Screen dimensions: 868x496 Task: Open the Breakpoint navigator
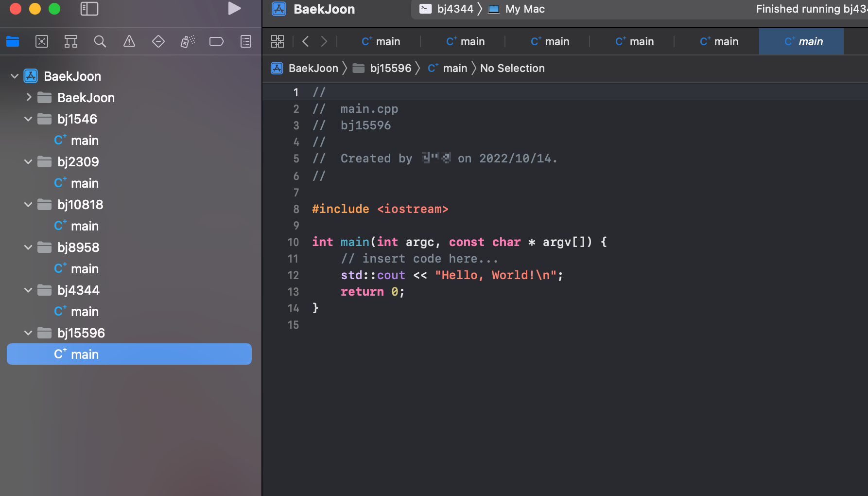217,41
